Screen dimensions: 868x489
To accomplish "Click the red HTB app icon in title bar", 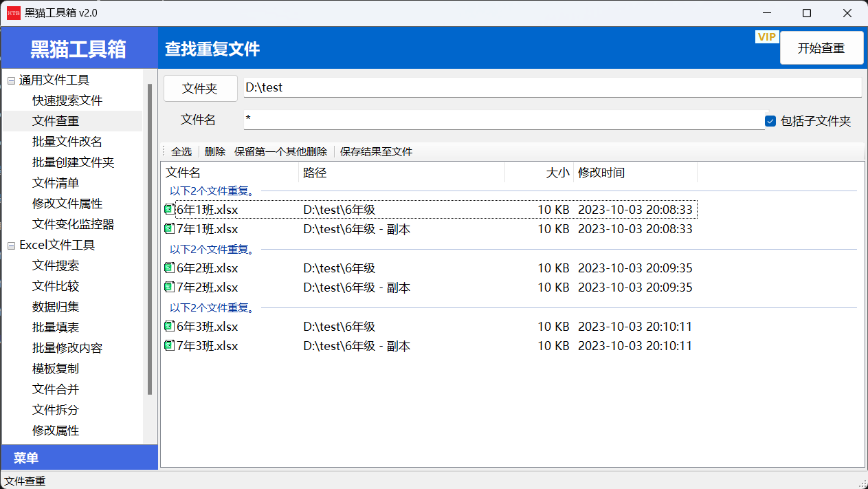I will [13, 12].
